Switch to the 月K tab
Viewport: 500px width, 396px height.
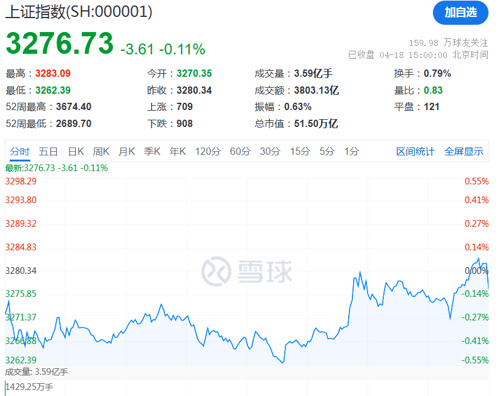tap(127, 152)
